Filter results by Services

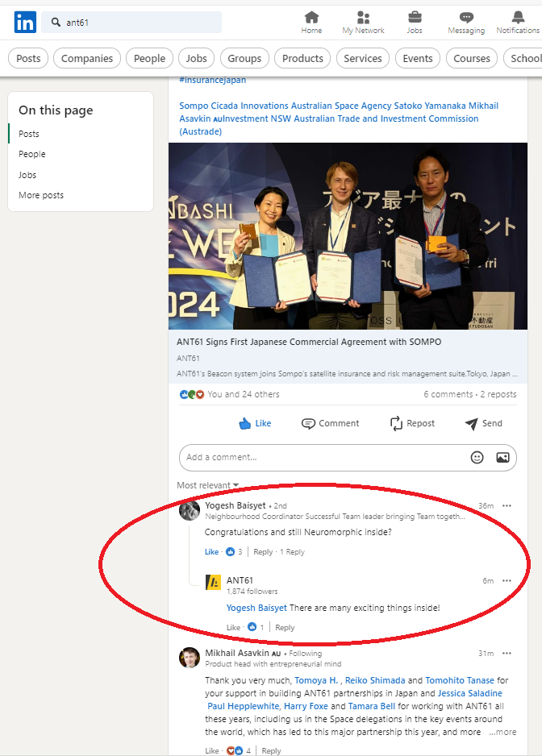(363, 58)
